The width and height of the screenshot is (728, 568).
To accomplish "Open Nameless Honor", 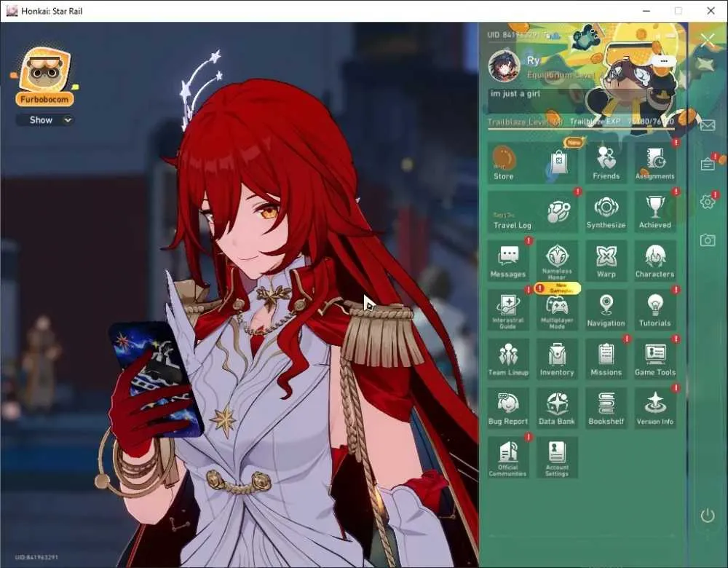I will point(557,261).
